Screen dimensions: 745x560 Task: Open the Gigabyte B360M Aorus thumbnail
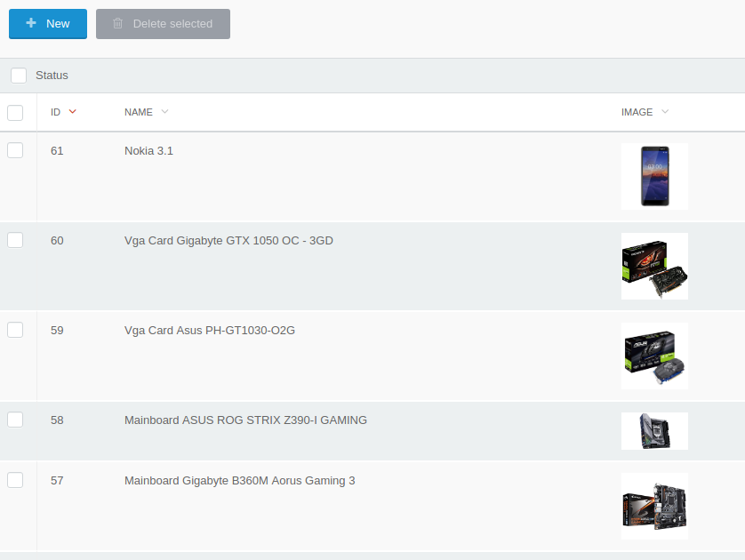pyautogui.click(x=654, y=506)
